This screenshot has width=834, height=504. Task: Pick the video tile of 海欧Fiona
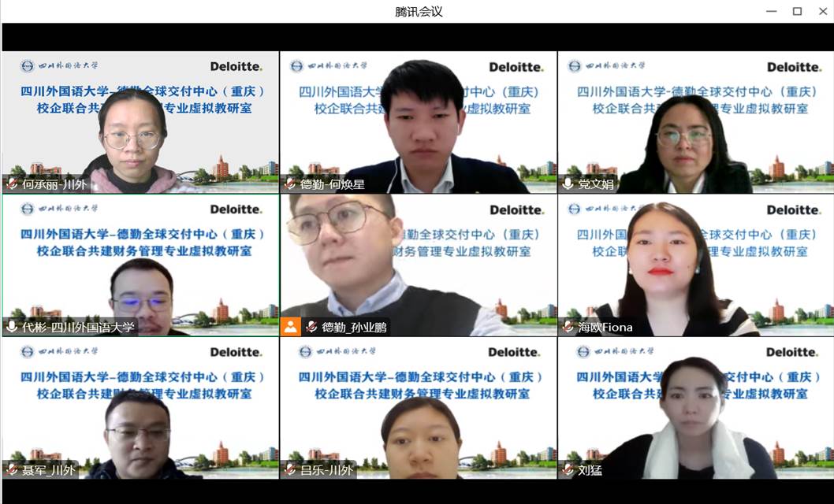tap(696, 265)
